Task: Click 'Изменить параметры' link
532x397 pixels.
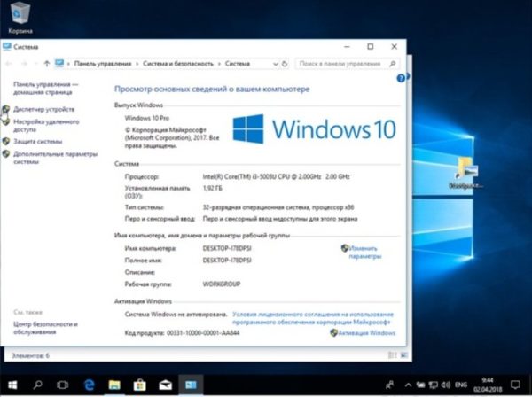Action: click(x=365, y=253)
